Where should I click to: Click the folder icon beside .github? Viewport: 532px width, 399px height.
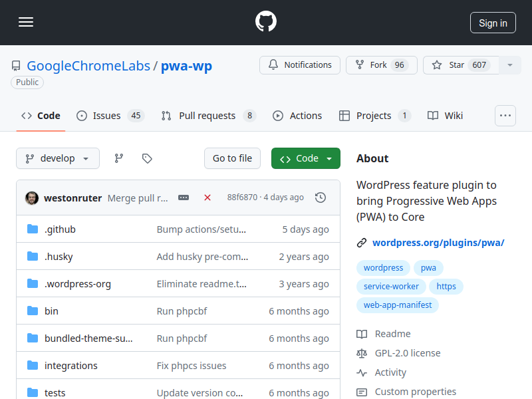pyautogui.click(x=33, y=229)
